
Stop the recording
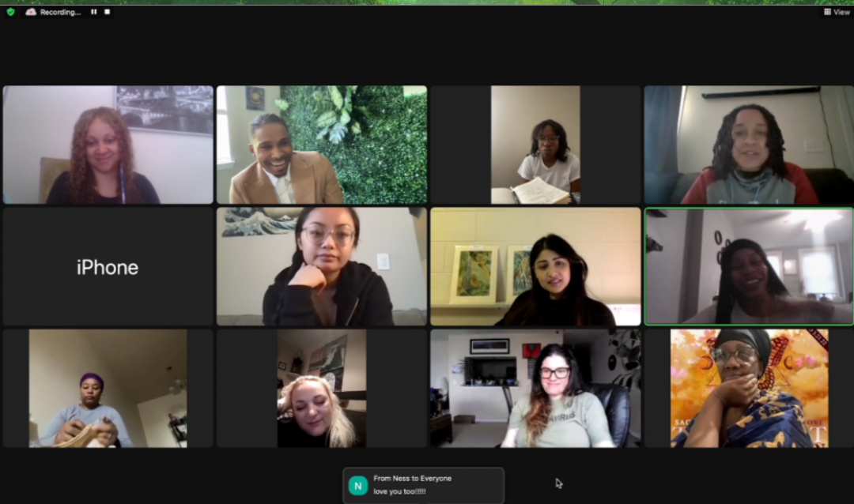coord(108,11)
